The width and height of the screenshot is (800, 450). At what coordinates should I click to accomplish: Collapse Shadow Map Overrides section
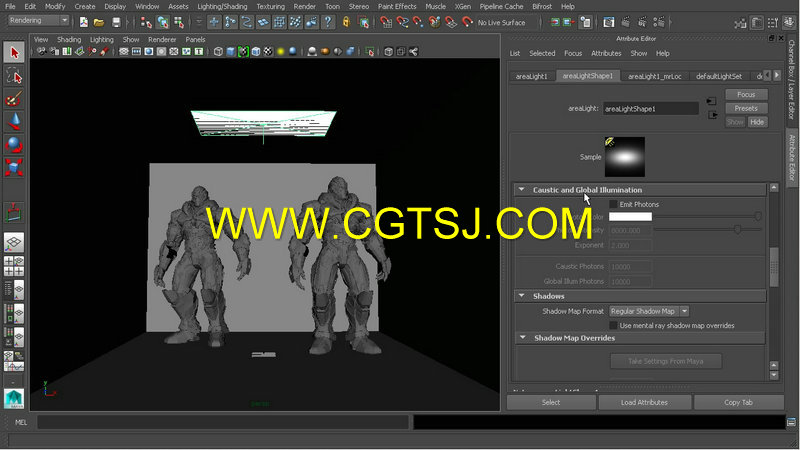point(522,337)
